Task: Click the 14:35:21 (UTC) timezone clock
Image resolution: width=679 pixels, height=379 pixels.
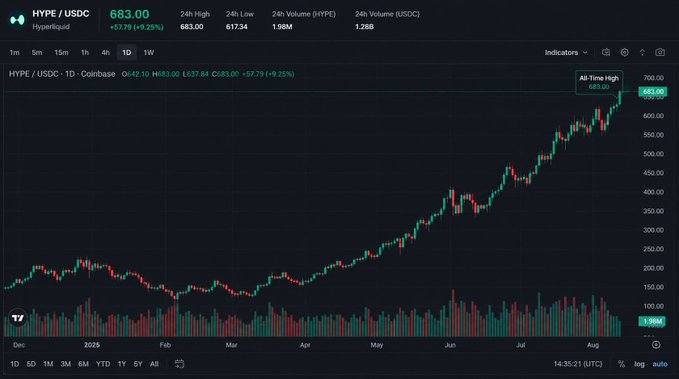Action: click(x=578, y=364)
